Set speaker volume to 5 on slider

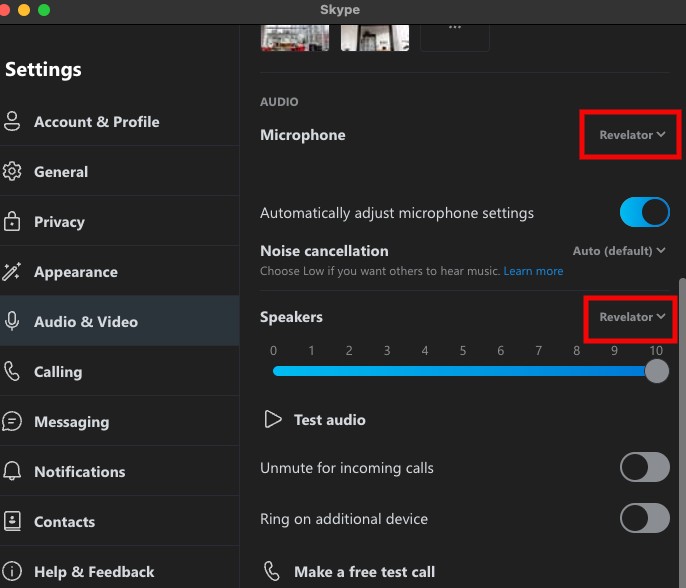click(x=463, y=371)
